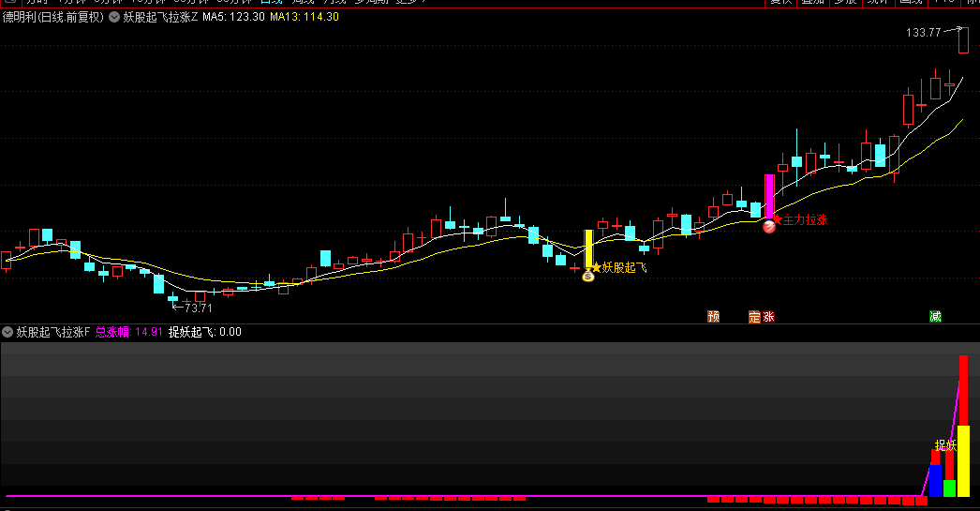The image size is (980, 511).
Task: Select the latest candle at 133.77
Action: (963, 40)
